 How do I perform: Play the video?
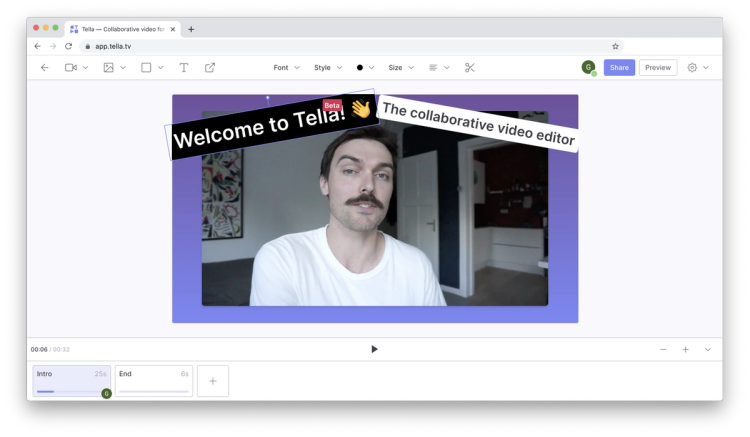[x=375, y=350]
